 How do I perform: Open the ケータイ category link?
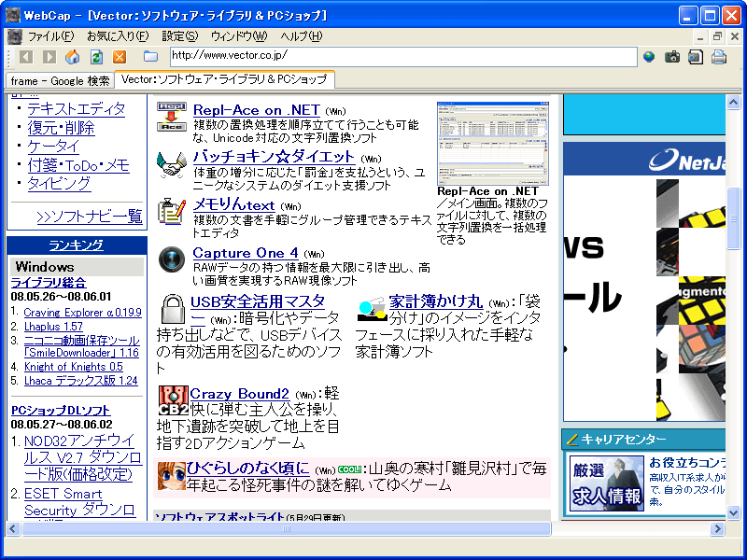[x=53, y=147]
